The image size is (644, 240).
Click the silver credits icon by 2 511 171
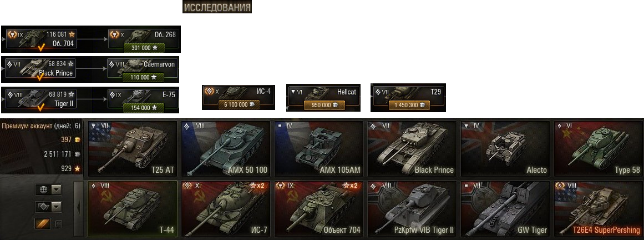78,154
